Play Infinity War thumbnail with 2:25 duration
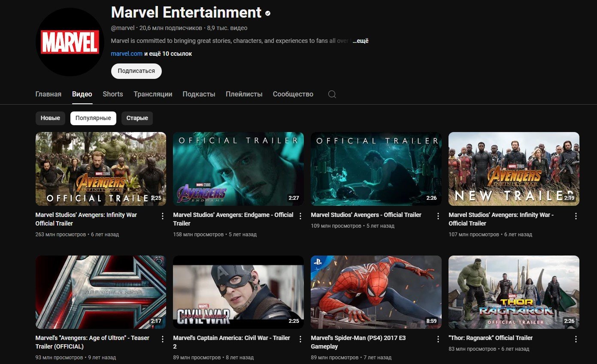The width and height of the screenshot is (597, 364). pos(100,168)
